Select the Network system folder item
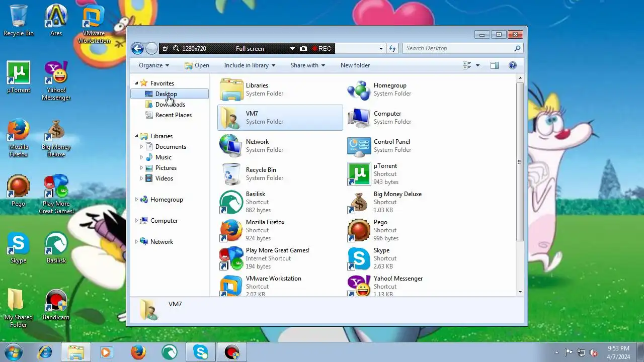 280,146
